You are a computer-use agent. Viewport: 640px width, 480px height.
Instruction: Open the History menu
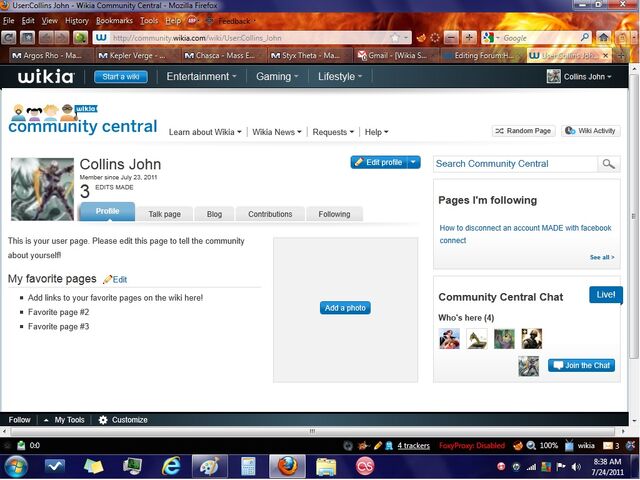point(77,20)
